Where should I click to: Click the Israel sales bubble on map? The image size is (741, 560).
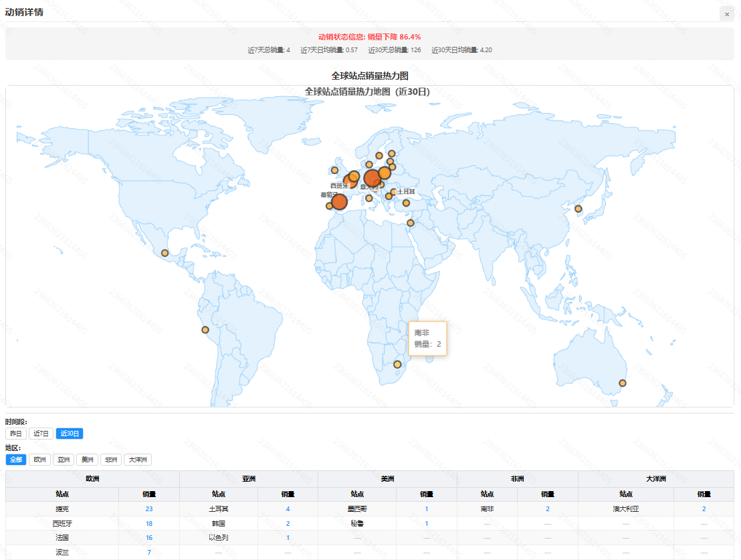coord(411,223)
